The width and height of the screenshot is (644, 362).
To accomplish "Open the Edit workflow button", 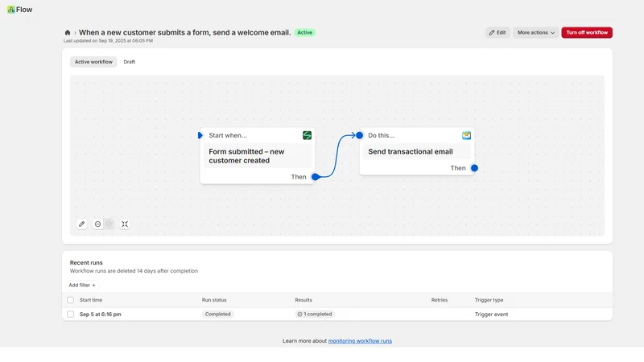I will tap(497, 32).
